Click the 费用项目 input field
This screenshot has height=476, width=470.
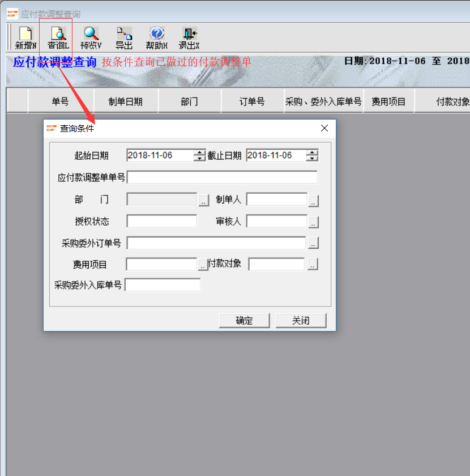[162, 265]
